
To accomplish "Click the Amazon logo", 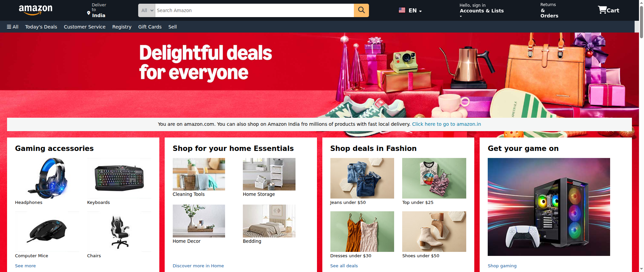I will click(x=36, y=10).
